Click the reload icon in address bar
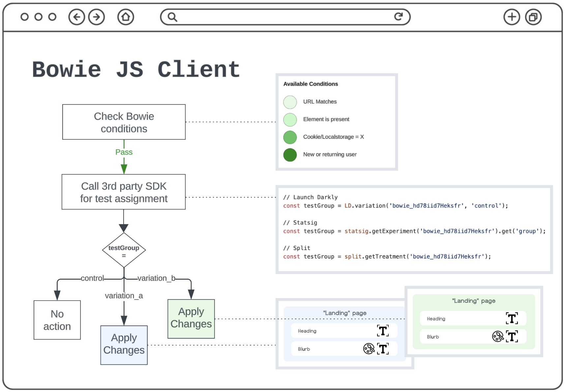 [399, 17]
